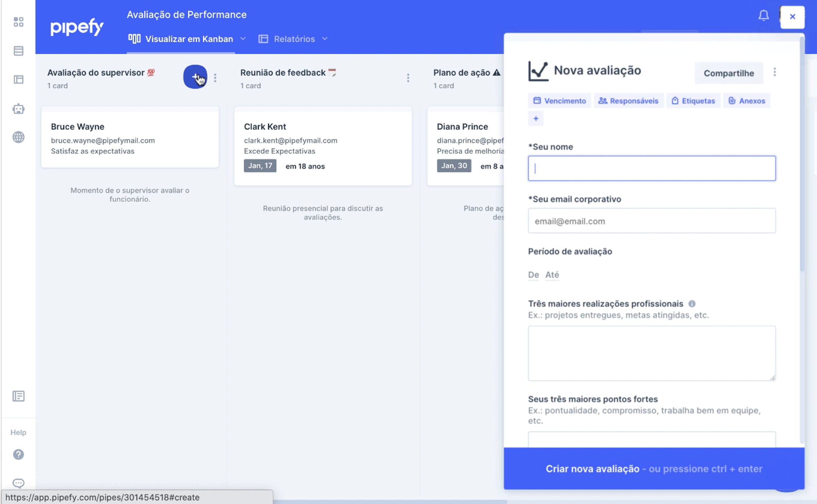Screen dimensions: 817x504
Task: Open more options beside Compartilhe button
Action: coord(775,72)
